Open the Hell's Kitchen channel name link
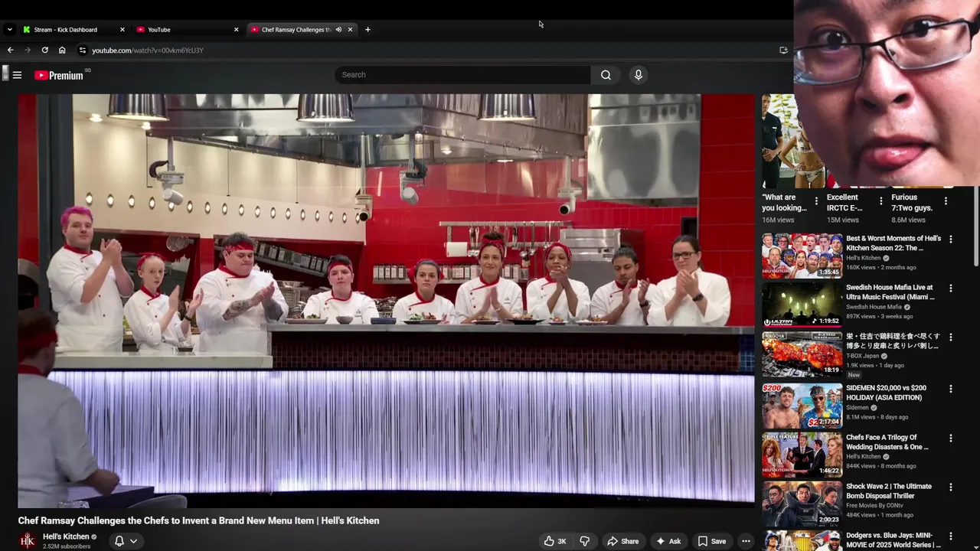980x551 pixels. [x=66, y=536]
